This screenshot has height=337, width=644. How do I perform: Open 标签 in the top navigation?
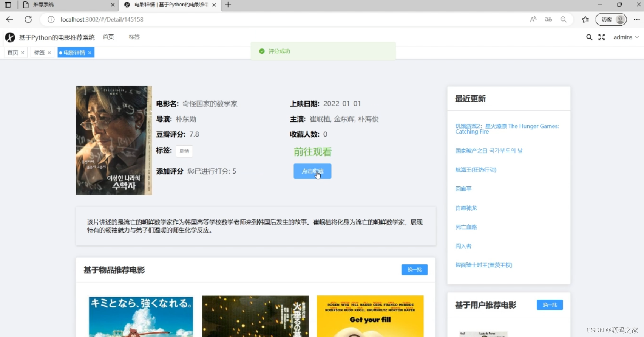[x=134, y=37]
